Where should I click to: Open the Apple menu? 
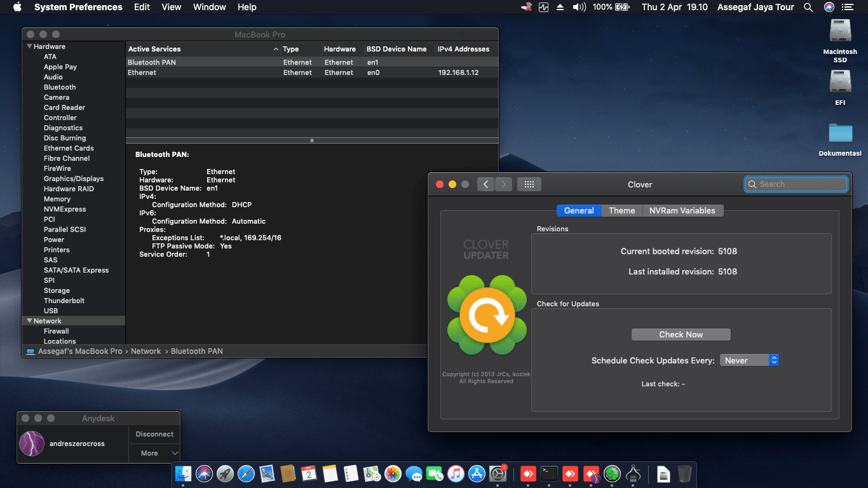[x=17, y=7]
